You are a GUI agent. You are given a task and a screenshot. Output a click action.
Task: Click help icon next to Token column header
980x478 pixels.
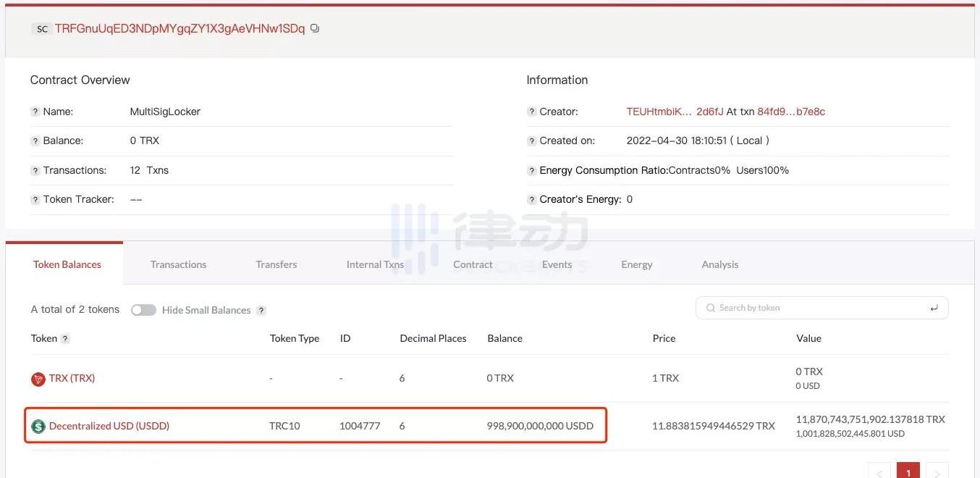(65, 339)
